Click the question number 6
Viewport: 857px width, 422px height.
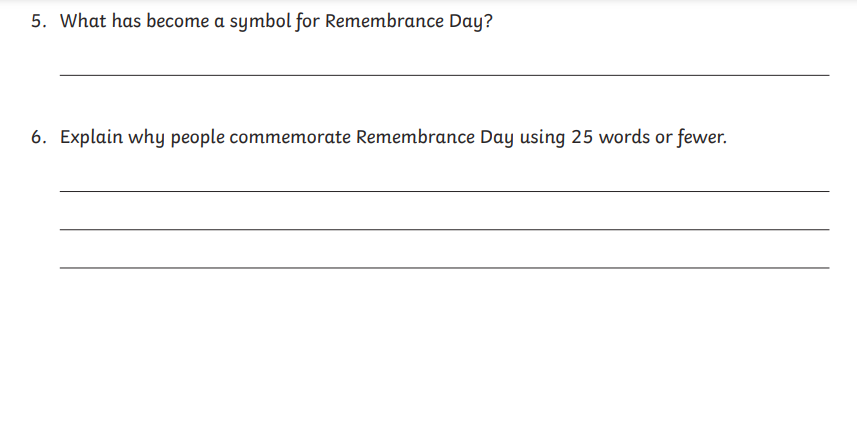point(38,137)
